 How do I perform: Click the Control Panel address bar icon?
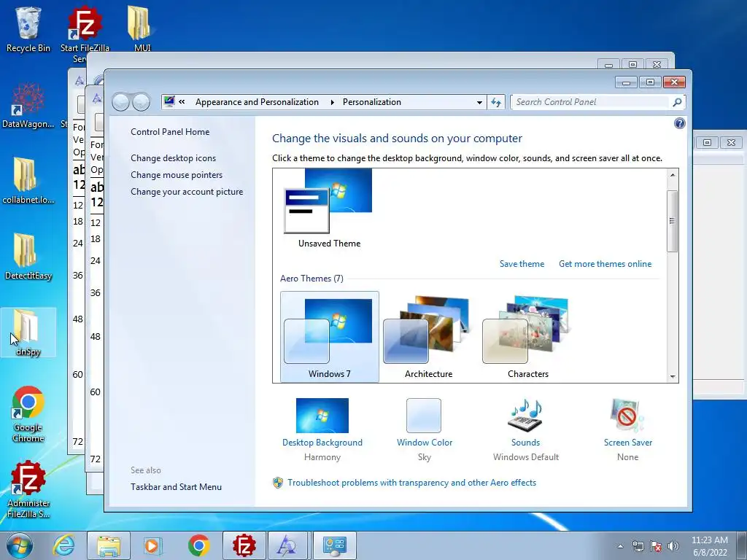[x=169, y=101]
